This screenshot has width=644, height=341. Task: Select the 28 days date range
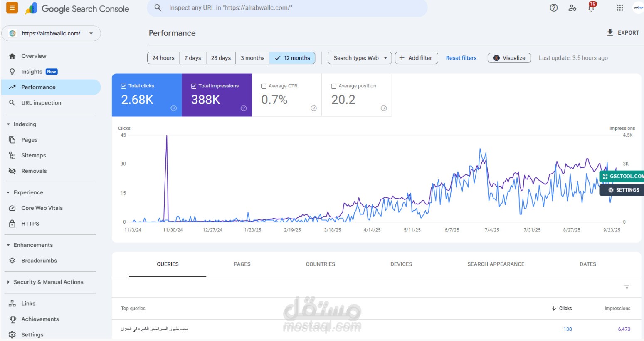pos(221,58)
